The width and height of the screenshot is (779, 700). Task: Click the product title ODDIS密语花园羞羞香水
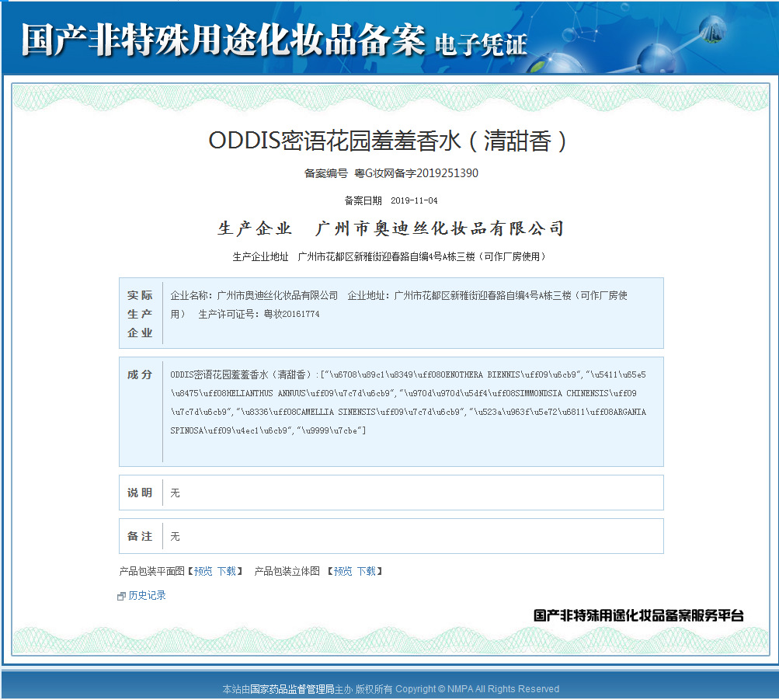(388, 141)
